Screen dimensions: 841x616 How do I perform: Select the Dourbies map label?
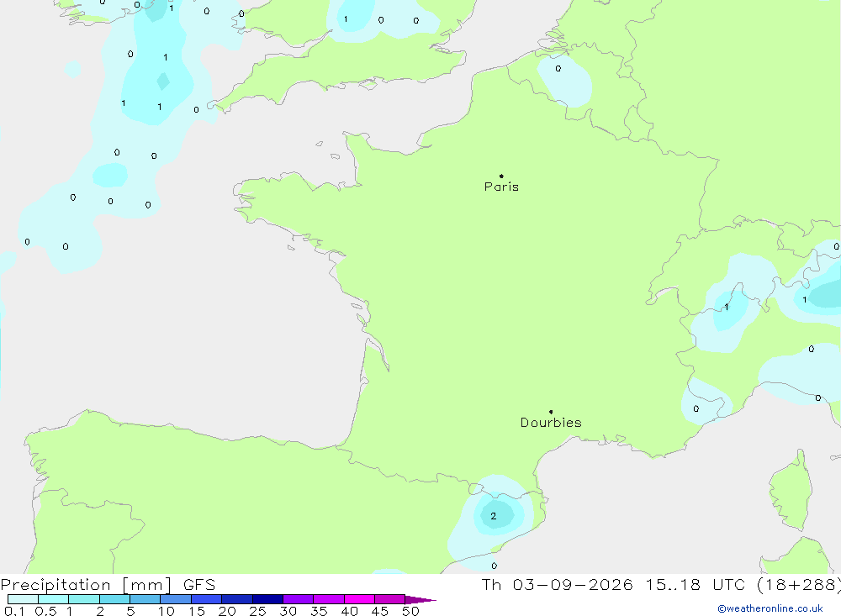coord(551,423)
